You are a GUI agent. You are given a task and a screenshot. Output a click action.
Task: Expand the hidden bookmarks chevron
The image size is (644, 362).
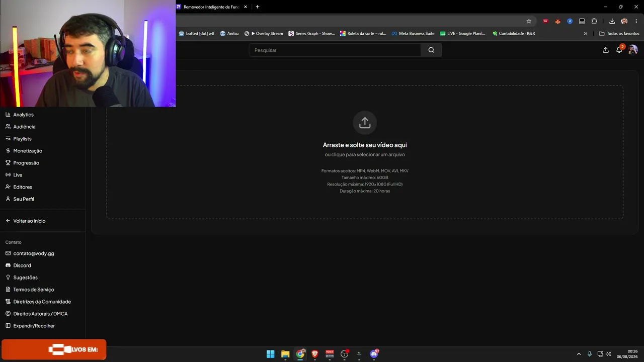point(585,34)
